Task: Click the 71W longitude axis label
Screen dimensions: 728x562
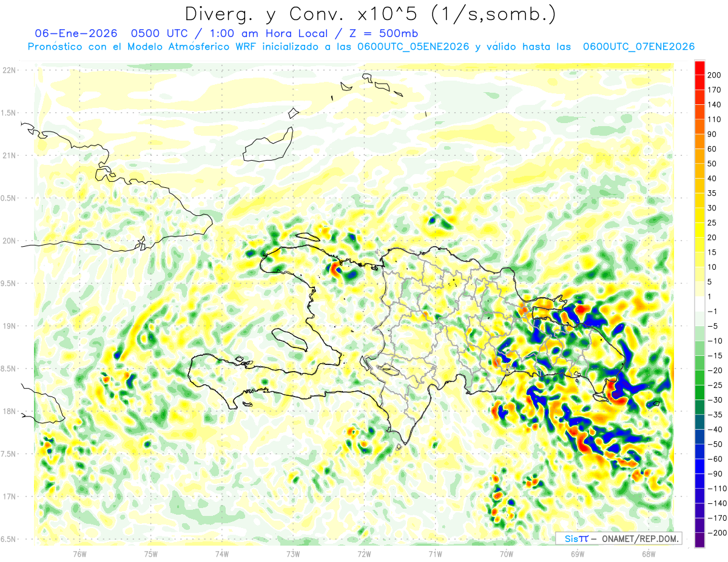Action: point(435,554)
